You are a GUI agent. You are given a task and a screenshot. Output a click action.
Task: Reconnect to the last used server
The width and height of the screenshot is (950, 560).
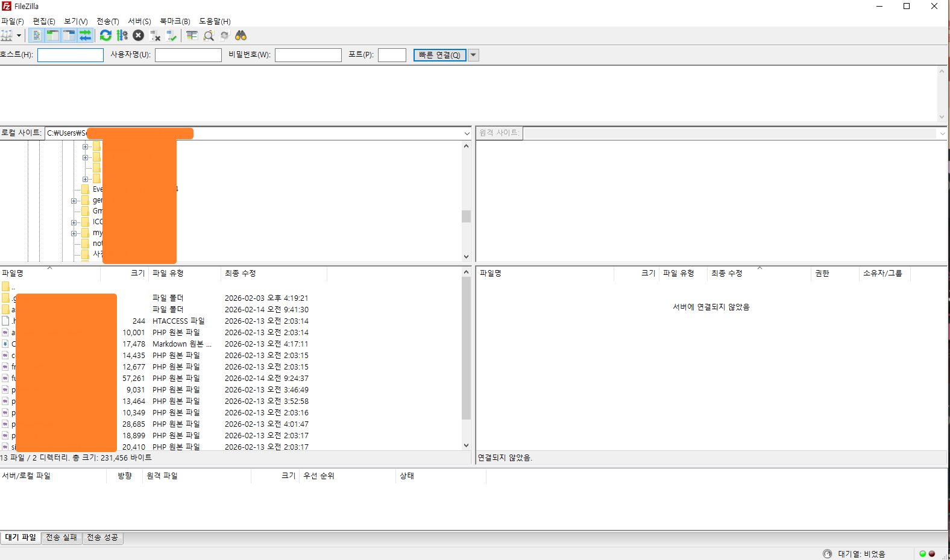[171, 36]
